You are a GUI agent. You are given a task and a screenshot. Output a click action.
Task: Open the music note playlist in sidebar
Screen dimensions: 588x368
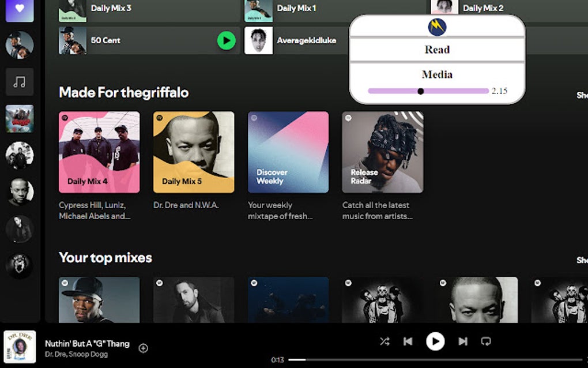pyautogui.click(x=20, y=82)
